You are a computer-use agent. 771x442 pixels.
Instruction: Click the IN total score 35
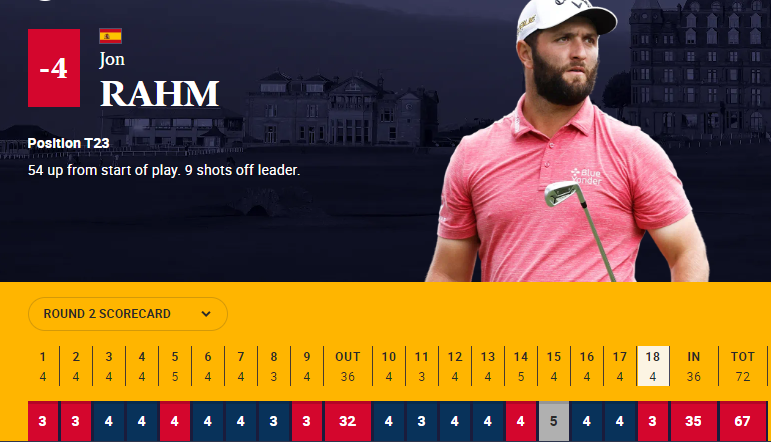tap(692, 421)
